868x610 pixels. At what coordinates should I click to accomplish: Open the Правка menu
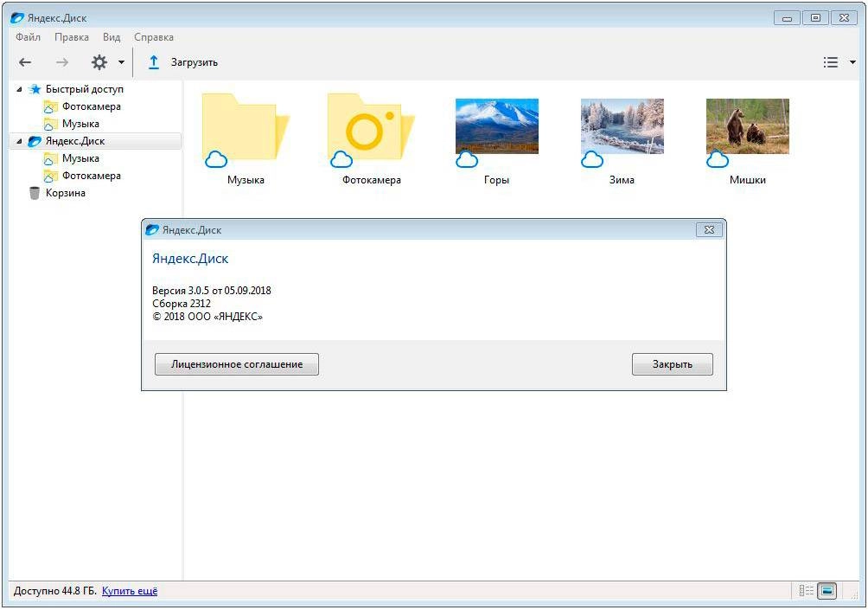[72, 37]
